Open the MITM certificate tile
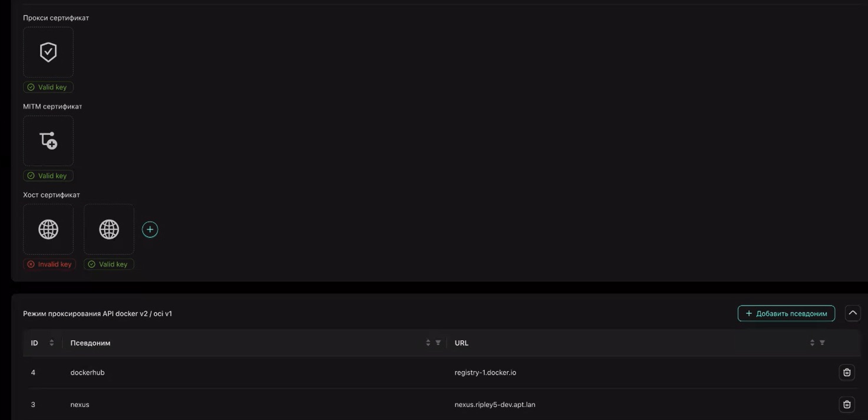868x420 pixels. click(48, 140)
